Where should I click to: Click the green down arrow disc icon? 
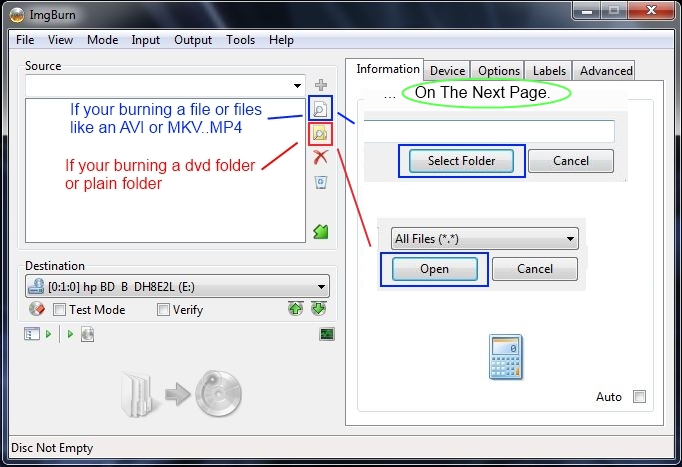(x=319, y=309)
